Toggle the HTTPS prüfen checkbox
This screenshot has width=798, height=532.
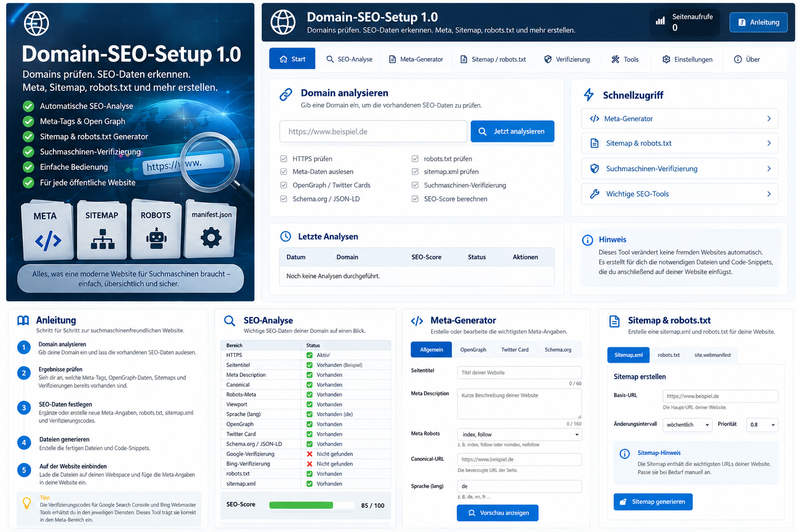coord(284,158)
